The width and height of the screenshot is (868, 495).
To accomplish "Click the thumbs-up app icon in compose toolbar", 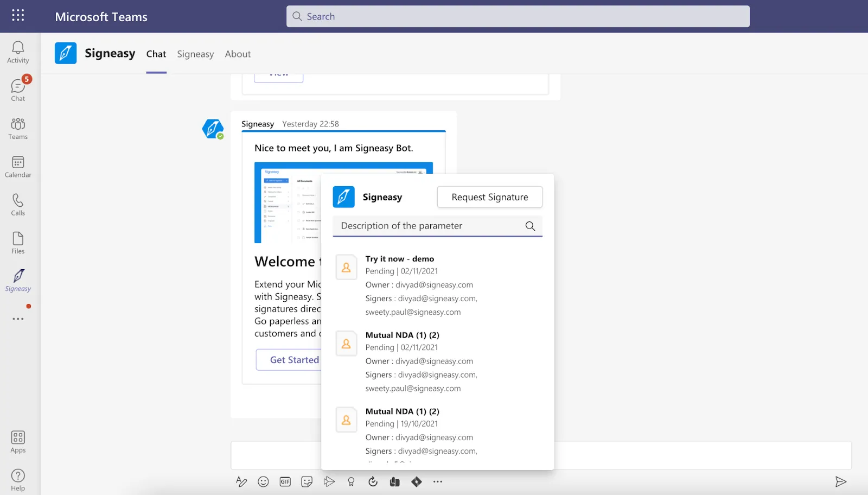I will (394, 481).
